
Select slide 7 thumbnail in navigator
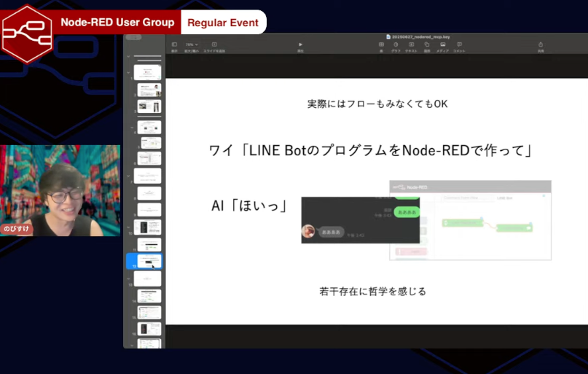(147, 176)
